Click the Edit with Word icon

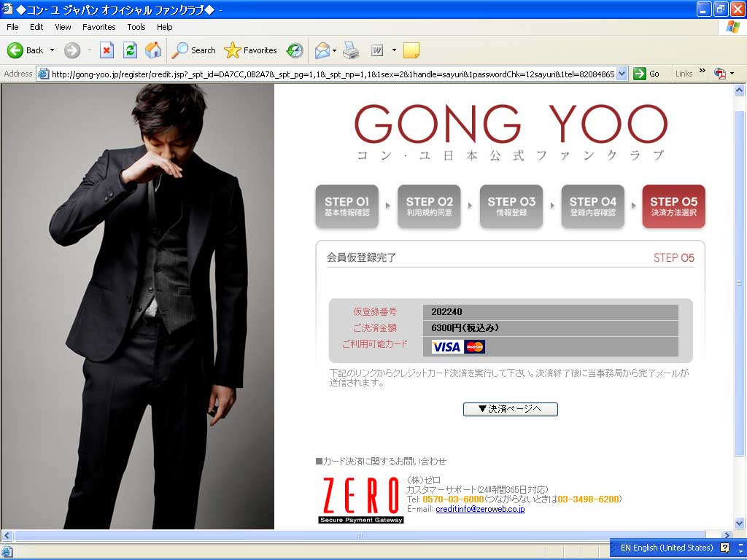tap(377, 50)
